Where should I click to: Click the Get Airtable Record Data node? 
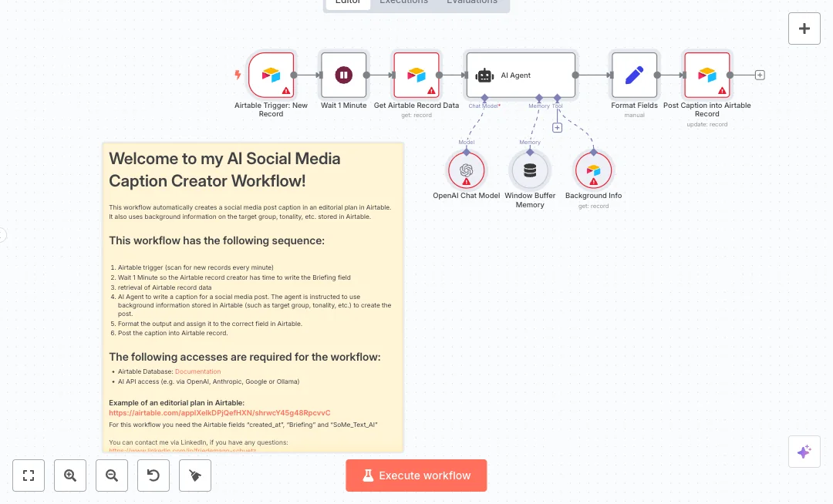[x=416, y=75]
